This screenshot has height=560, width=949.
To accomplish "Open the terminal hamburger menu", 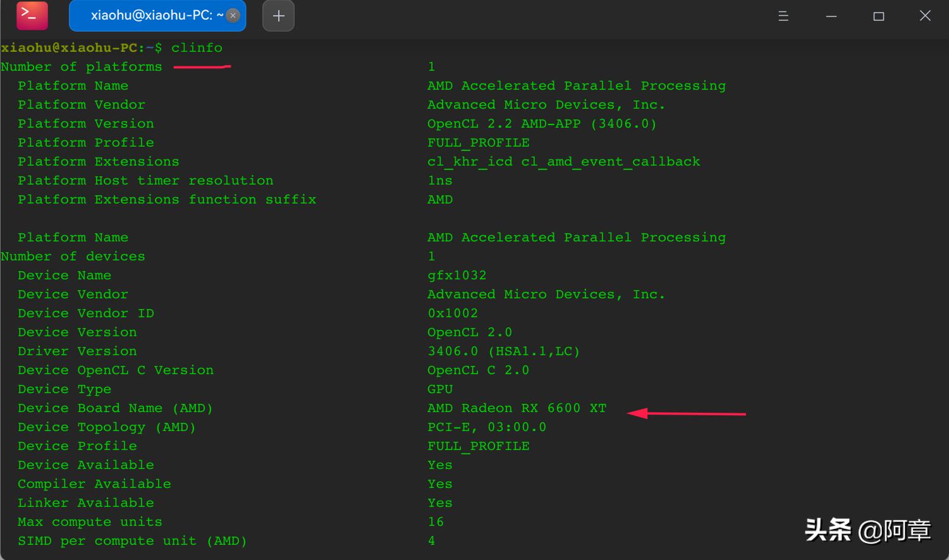I will [783, 16].
